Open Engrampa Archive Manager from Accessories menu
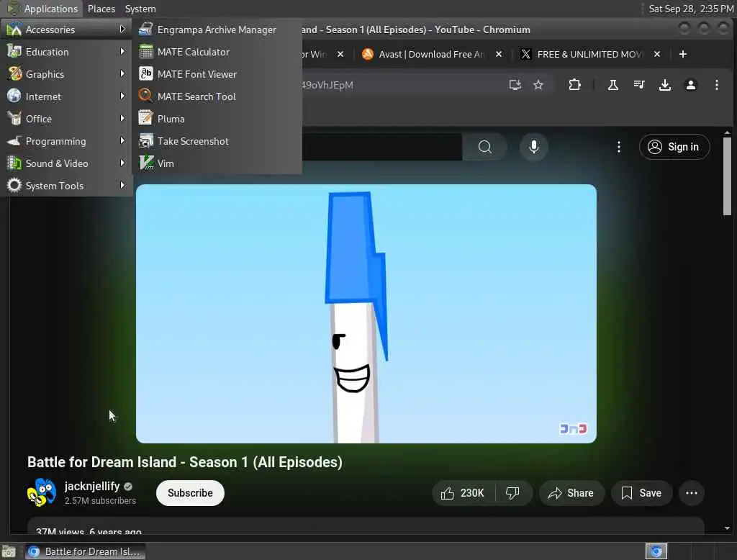737x560 pixels. [217, 30]
